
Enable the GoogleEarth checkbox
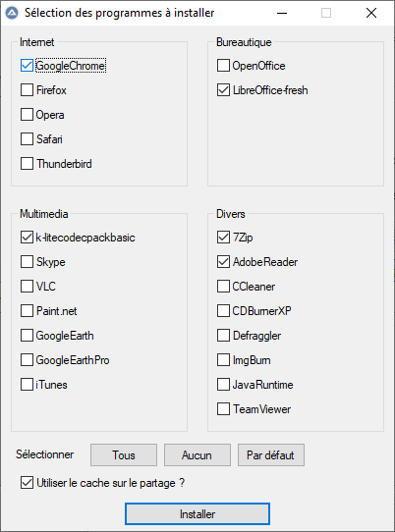[x=27, y=336]
